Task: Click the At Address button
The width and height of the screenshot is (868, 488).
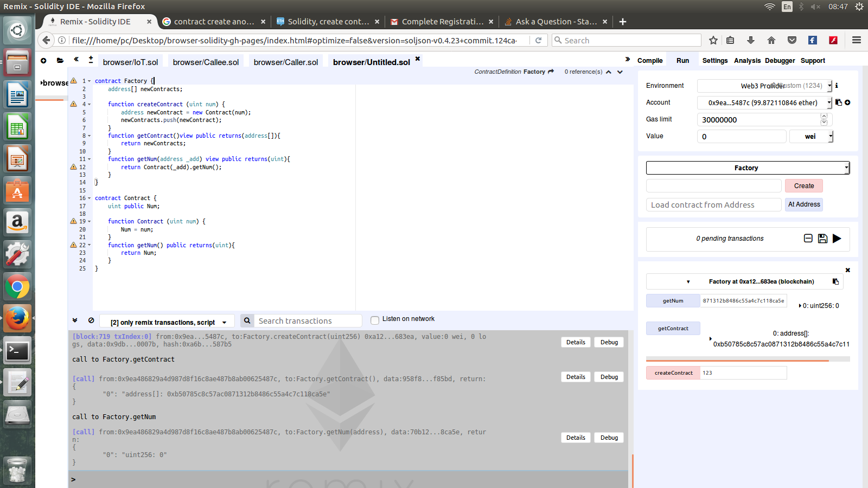Action: click(804, 204)
